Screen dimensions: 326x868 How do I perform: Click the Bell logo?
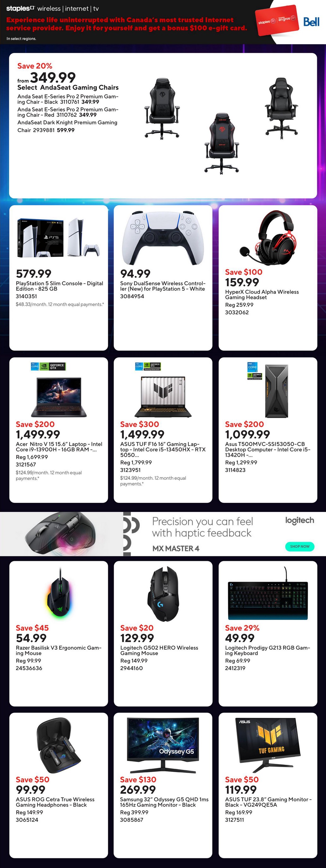pos(311,22)
